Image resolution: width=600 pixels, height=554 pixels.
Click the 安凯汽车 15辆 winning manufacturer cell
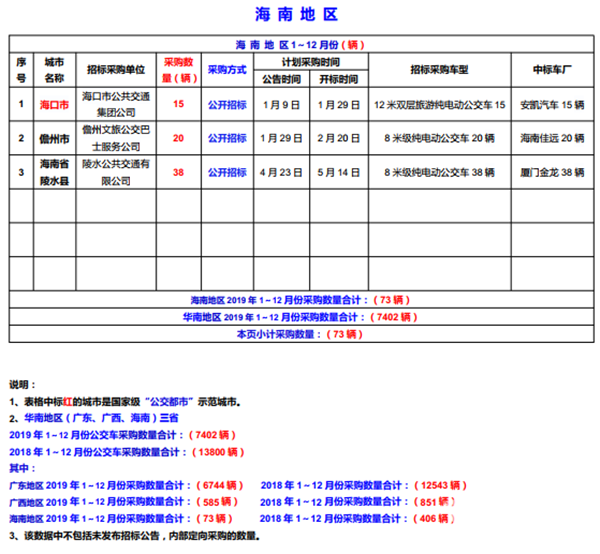[x=552, y=104]
